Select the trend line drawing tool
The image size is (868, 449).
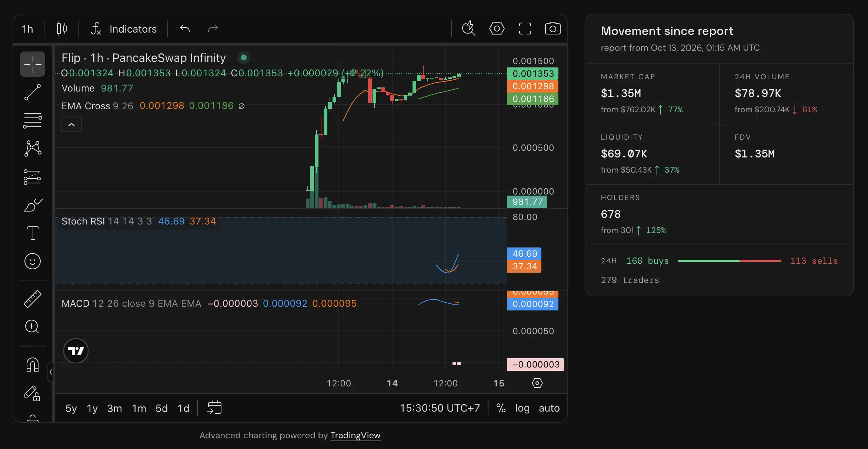[x=33, y=92]
